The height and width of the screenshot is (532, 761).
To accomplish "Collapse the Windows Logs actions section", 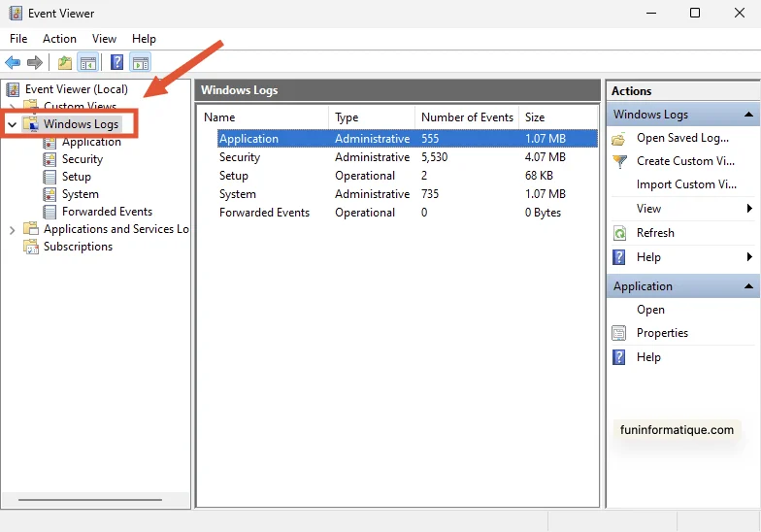I will coord(748,115).
